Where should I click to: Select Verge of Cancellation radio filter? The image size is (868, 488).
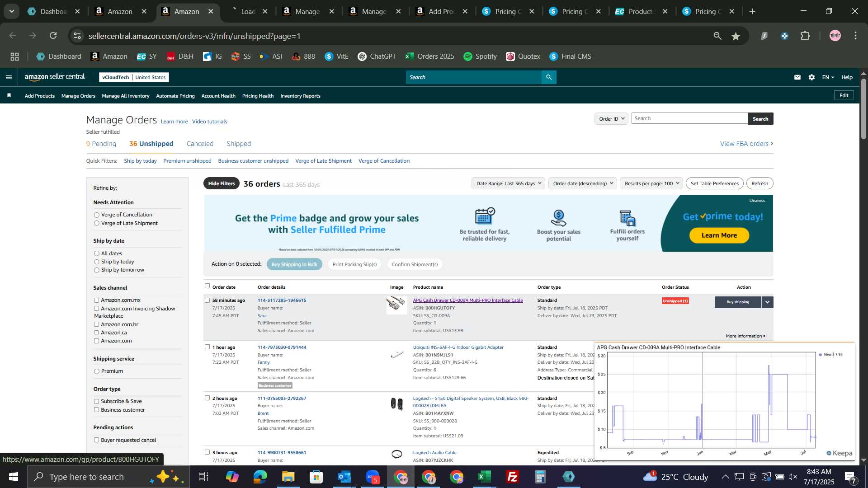(96, 215)
